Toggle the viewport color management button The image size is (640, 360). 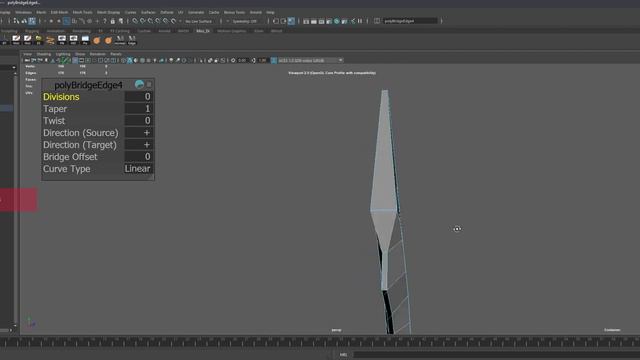click(273, 60)
